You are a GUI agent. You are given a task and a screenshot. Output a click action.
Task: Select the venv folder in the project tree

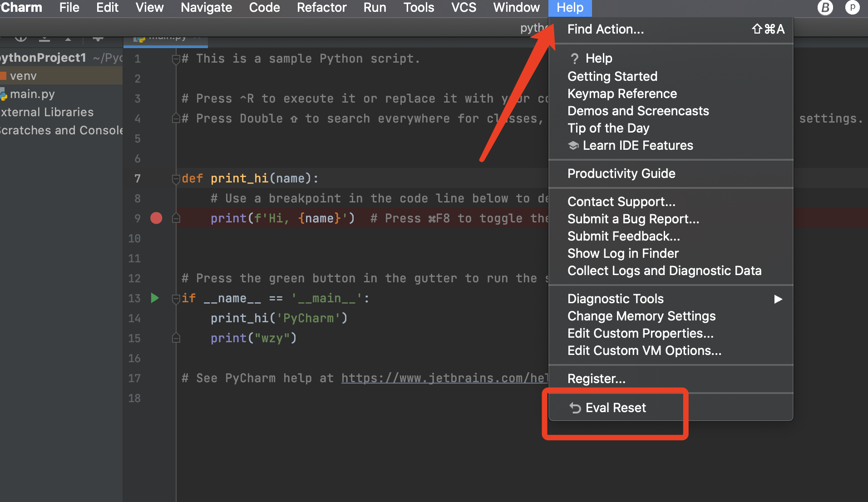click(61, 76)
